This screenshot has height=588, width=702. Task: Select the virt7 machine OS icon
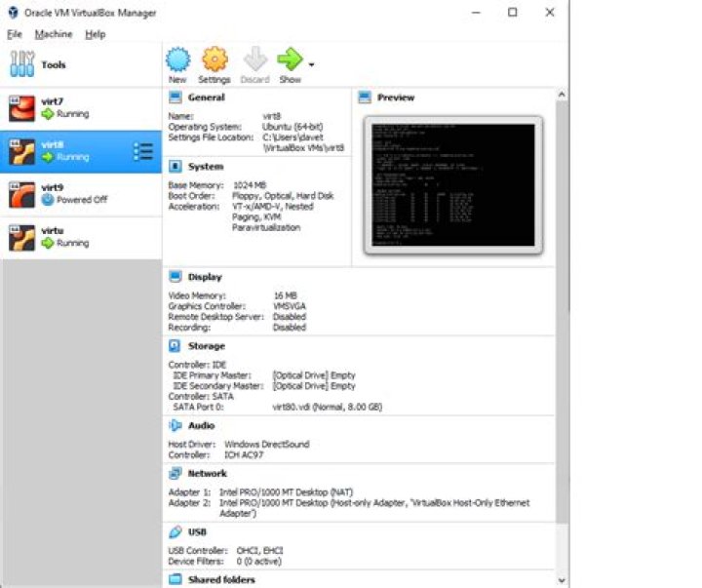21,108
